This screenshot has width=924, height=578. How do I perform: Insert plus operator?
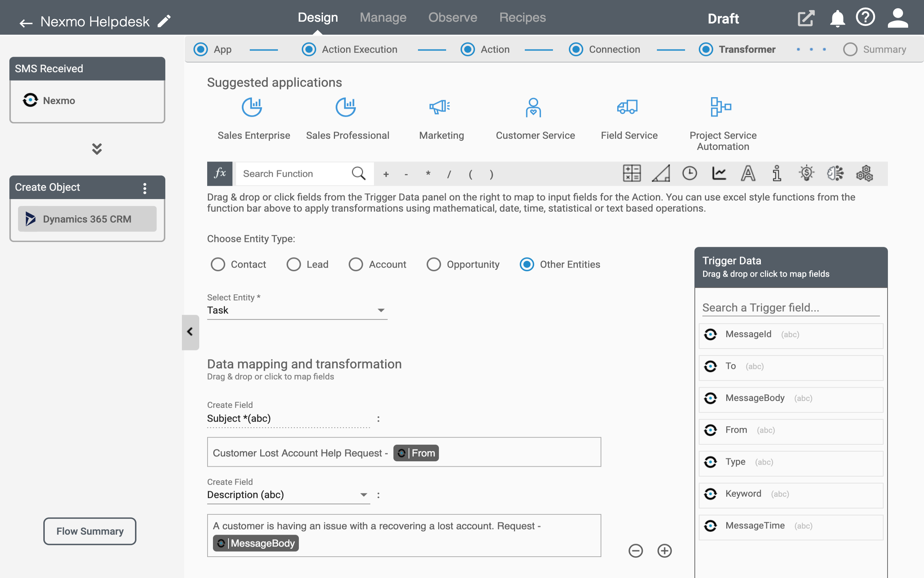click(x=386, y=174)
